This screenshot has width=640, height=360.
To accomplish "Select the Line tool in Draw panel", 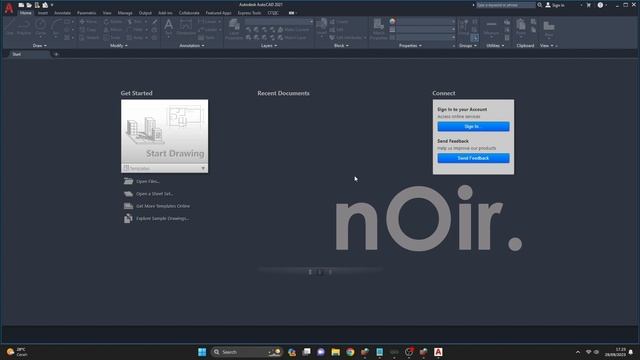I will (9, 27).
